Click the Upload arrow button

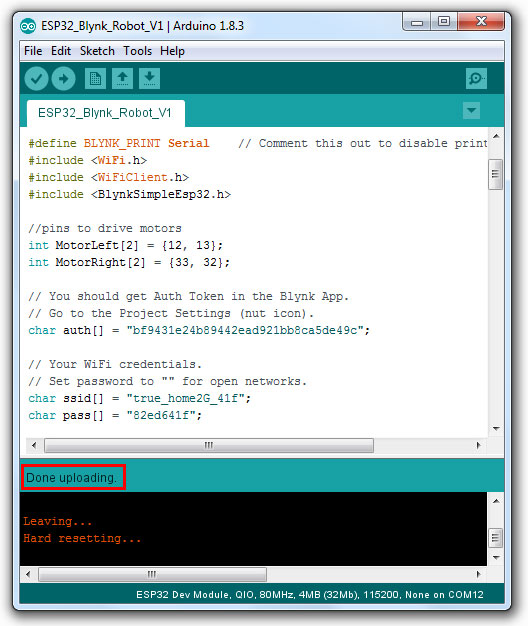pyautogui.click(x=63, y=78)
